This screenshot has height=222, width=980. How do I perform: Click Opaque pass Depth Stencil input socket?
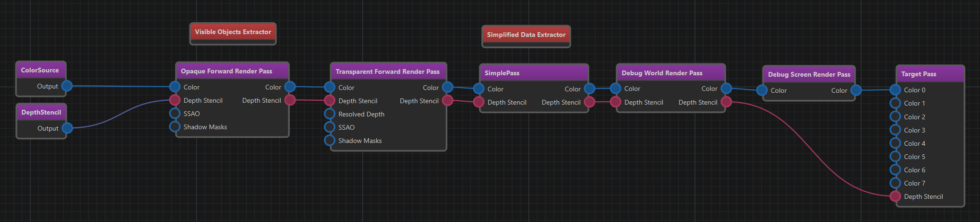[175, 100]
